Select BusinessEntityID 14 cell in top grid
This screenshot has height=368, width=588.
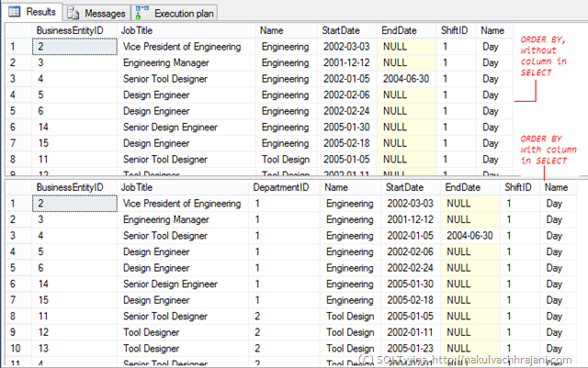43,126
